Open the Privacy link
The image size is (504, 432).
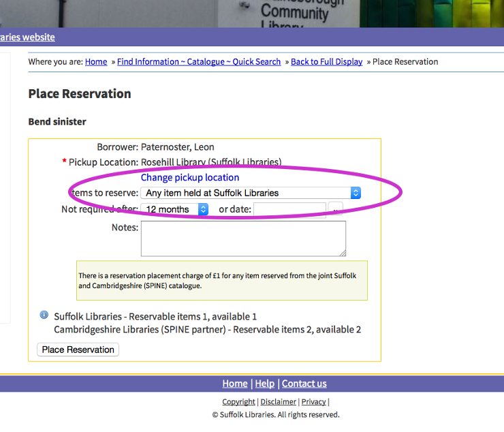point(314,402)
